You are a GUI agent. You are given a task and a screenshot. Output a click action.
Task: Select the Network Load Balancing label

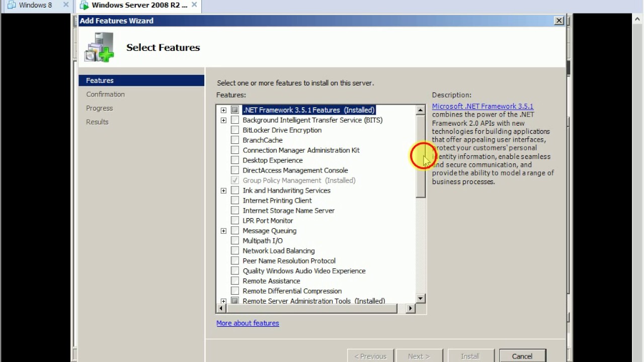[x=278, y=250]
